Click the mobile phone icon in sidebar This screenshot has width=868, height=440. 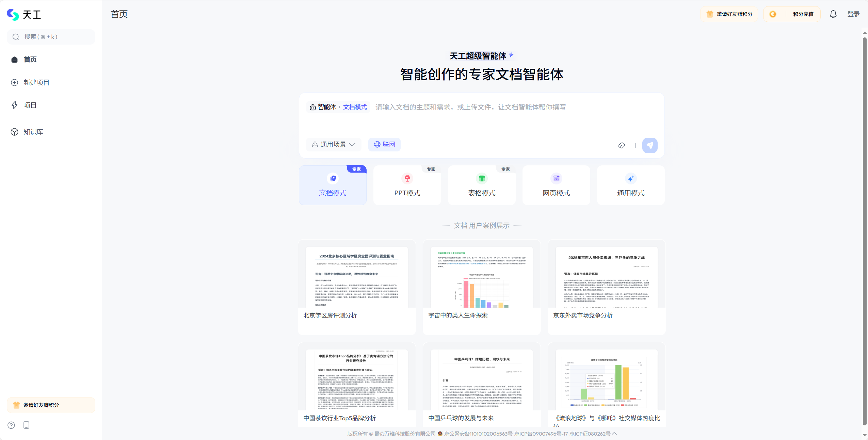coord(26,425)
